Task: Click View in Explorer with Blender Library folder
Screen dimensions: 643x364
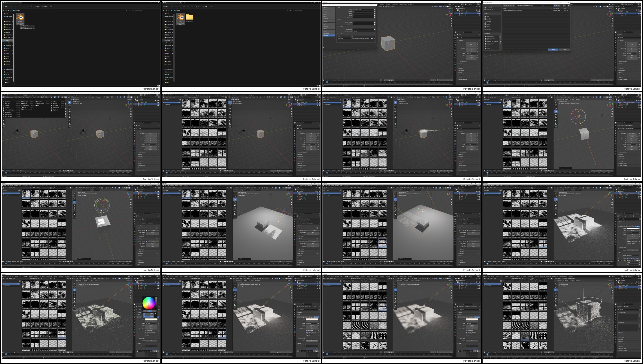Action: 205,6
